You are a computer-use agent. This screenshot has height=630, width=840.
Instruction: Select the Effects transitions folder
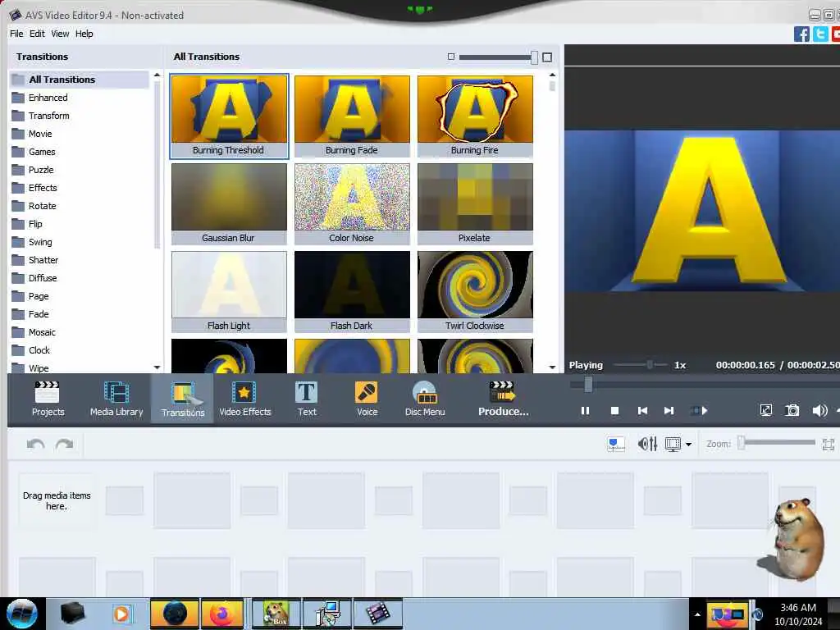pos(80,188)
